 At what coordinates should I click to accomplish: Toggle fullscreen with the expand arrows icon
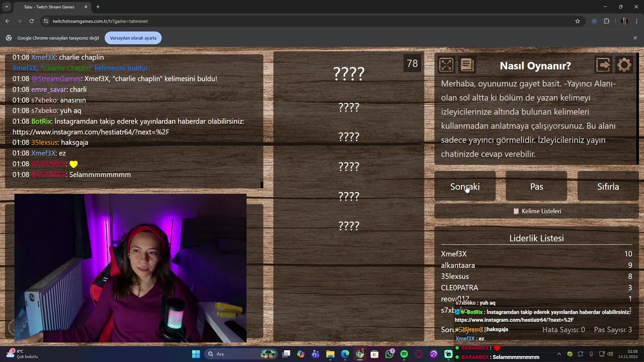pyautogui.click(x=446, y=65)
